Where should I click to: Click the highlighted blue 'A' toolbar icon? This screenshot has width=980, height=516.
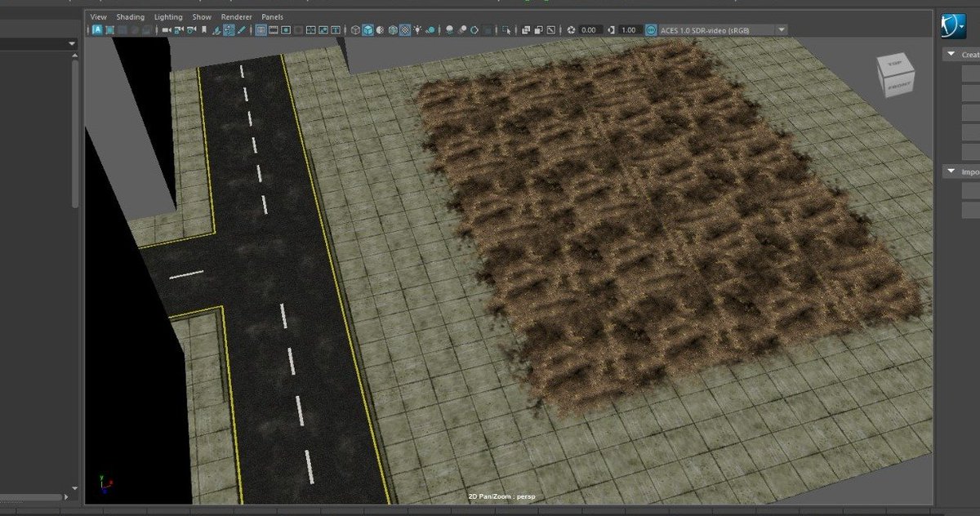pyautogui.click(x=97, y=29)
